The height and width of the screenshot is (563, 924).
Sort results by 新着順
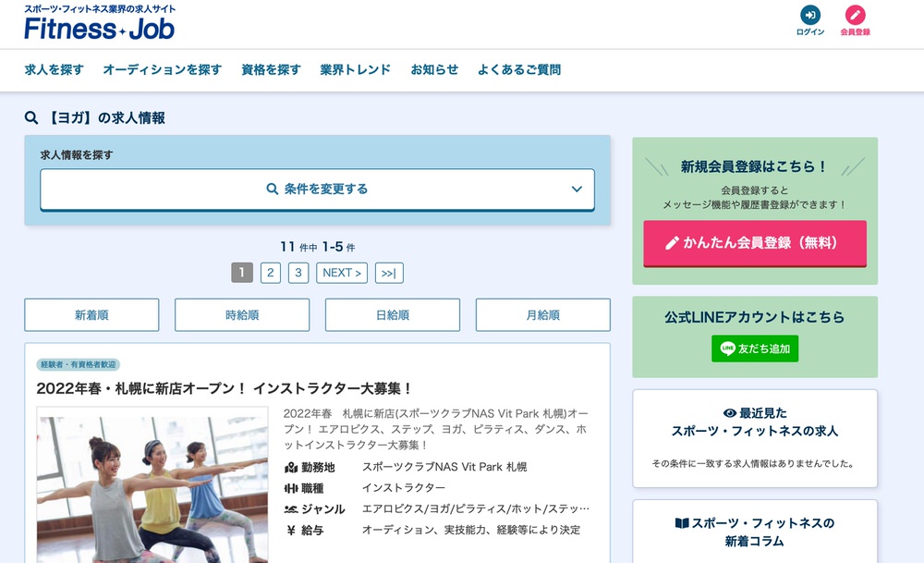(91, 315)
